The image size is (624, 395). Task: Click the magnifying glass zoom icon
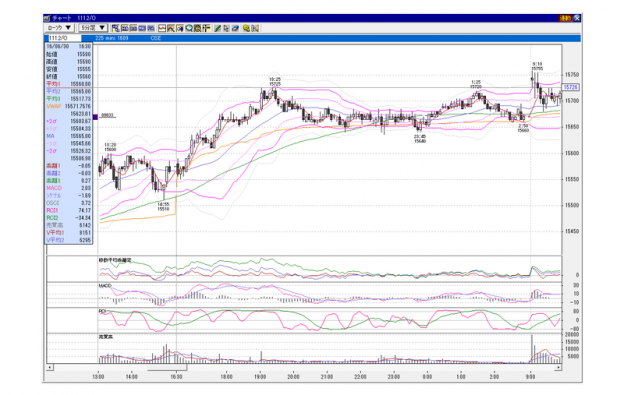click(x=189, y=28)
